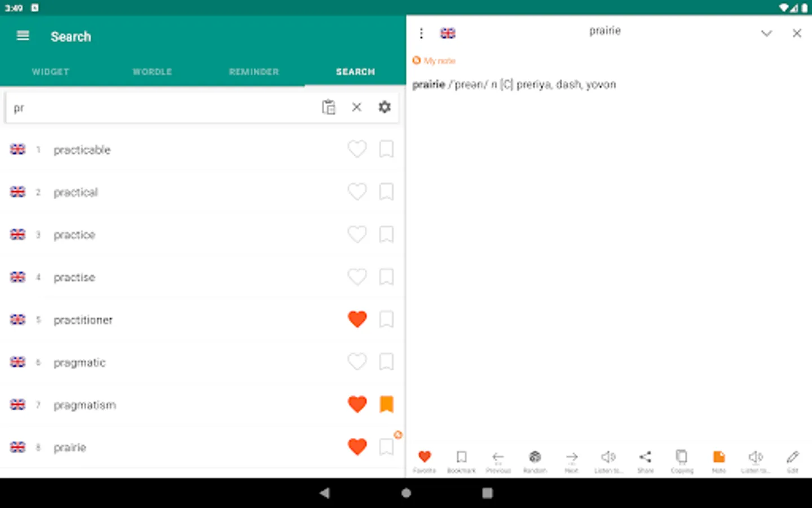Collapse the prairie detail panel chevron
The height and width of the screenshot is (508, 812).
[766, 33]
